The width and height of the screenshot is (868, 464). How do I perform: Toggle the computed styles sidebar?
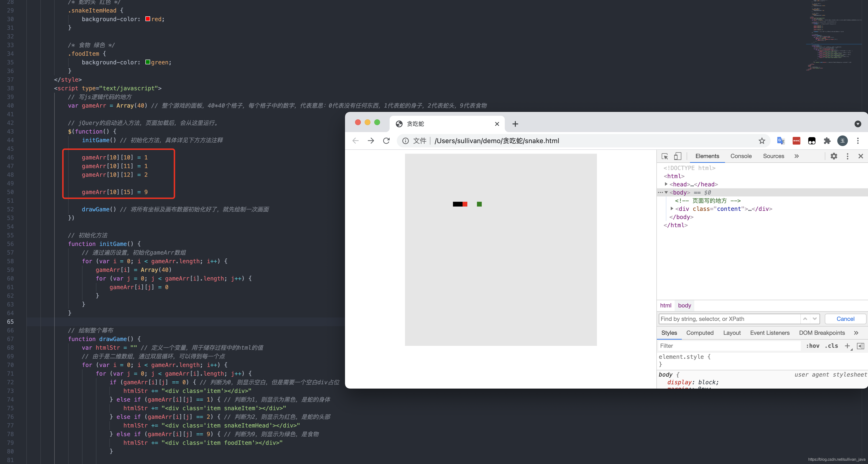[x=860, y=346]
